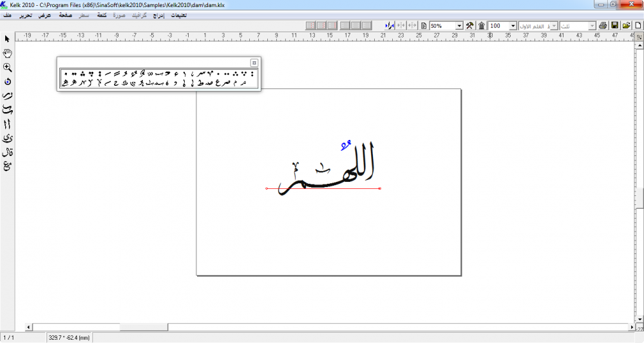Open the hammer tools settings icon
The image size is (644, 343).
tap(469, 25)
